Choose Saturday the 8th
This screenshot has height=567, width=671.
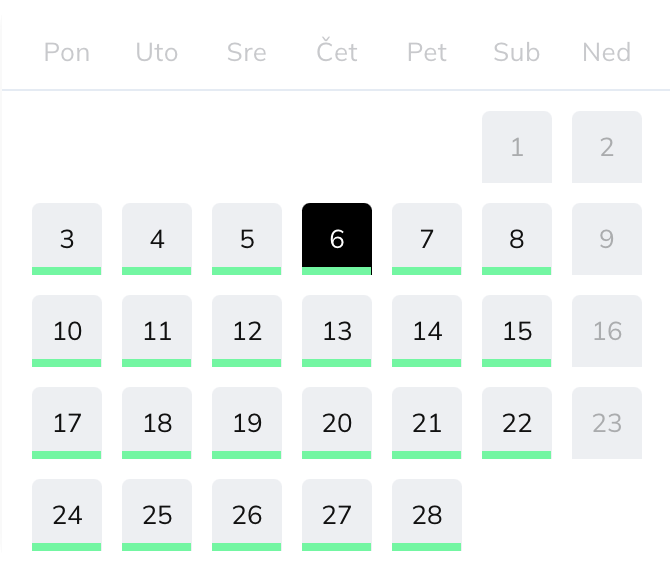517,239
